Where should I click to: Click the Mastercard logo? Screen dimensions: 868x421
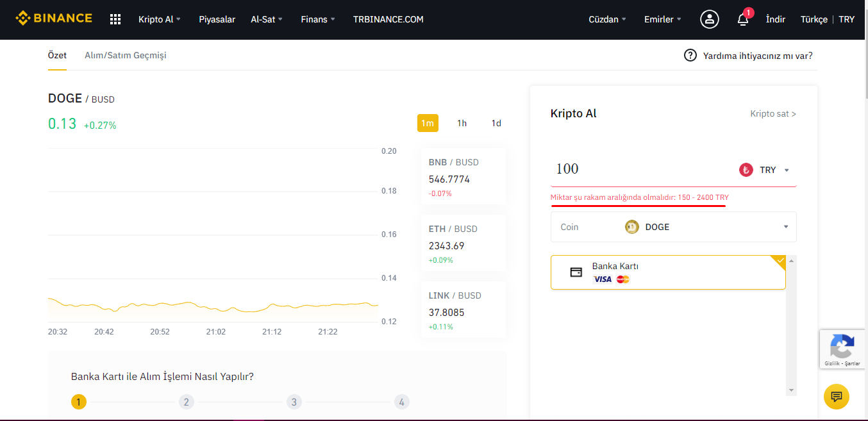(x=623, y=279)
